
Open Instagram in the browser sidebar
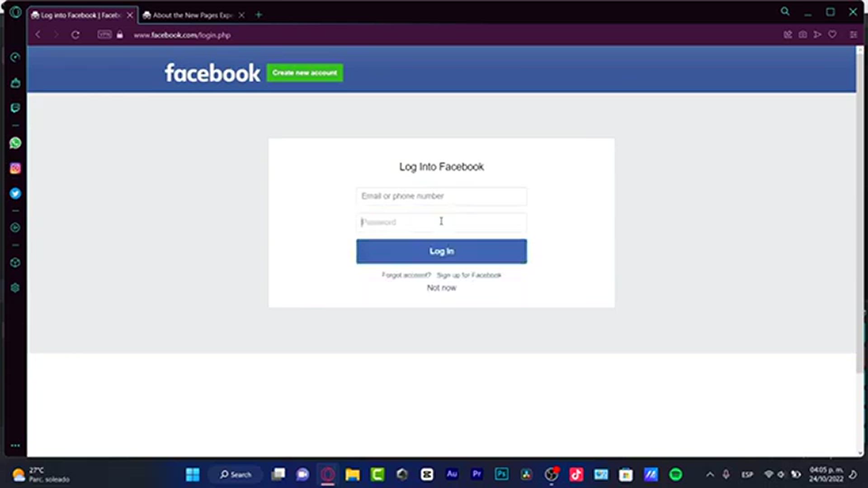(15, 169)
